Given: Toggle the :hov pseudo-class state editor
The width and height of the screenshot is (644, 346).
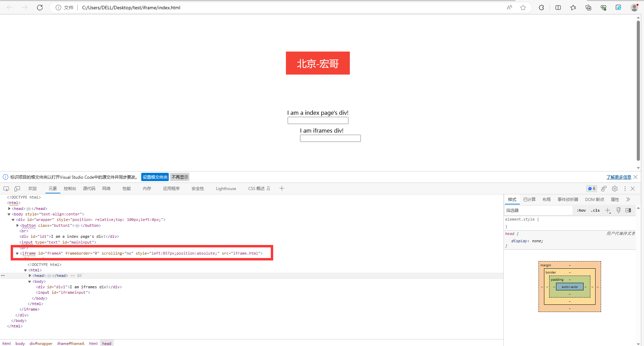Looking at the screenshot, I should [581, 210].
